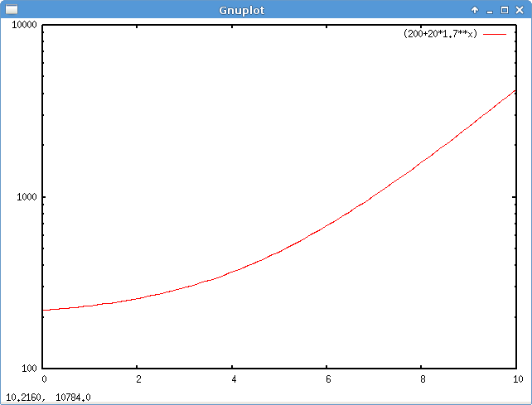532x405 pixels.
Task: Click the x-axis tick label 8
Action: 422,380
